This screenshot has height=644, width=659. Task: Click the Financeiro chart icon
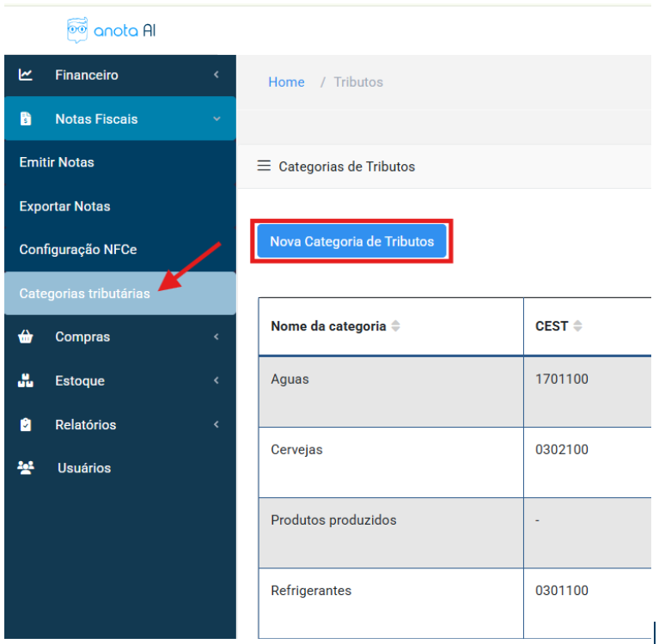[x=26, y=75]
